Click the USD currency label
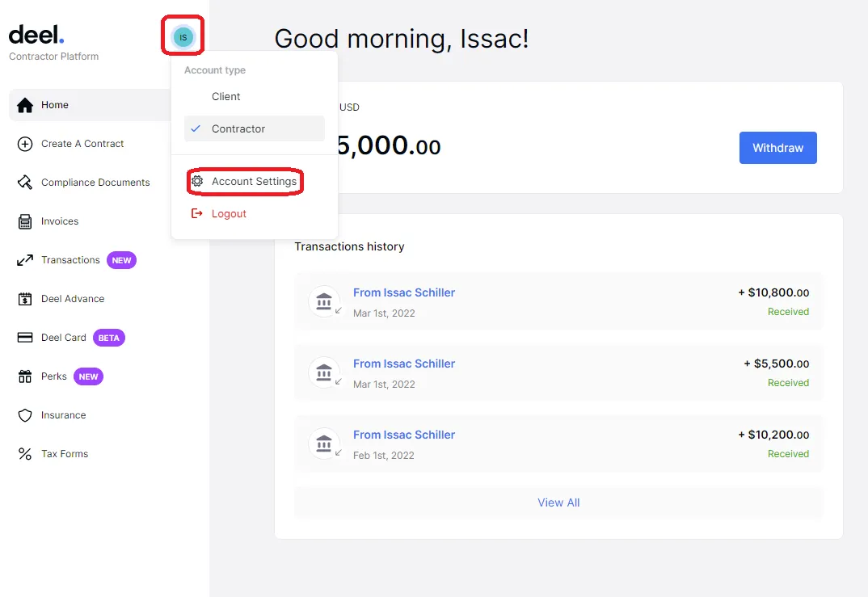Image resolution: width=868 pixels, height=597 pixels. (x=349, y=107)
